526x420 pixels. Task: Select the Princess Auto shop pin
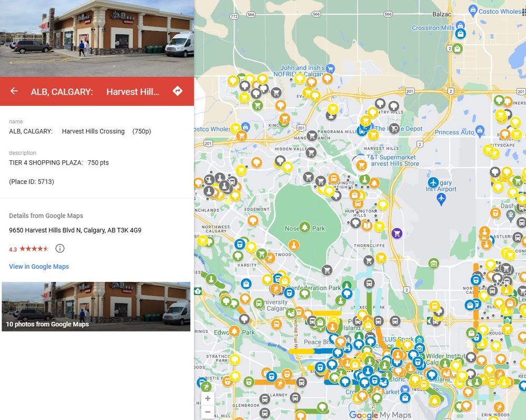pos(480,131)
